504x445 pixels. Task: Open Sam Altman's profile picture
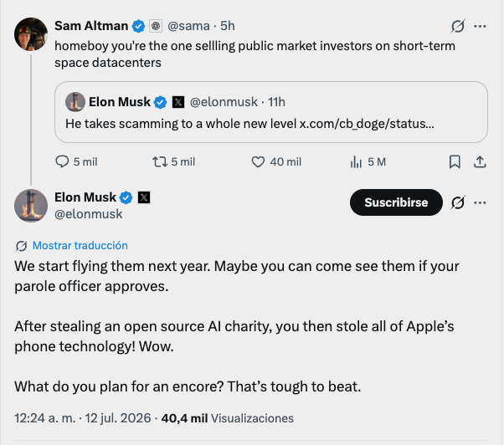[31, 34]
